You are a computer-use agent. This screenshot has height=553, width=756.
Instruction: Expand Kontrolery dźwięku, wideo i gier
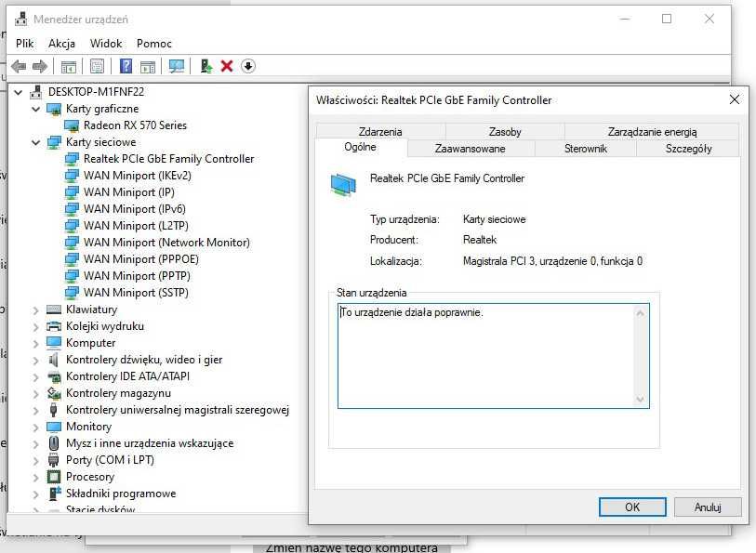click(35, 361)
